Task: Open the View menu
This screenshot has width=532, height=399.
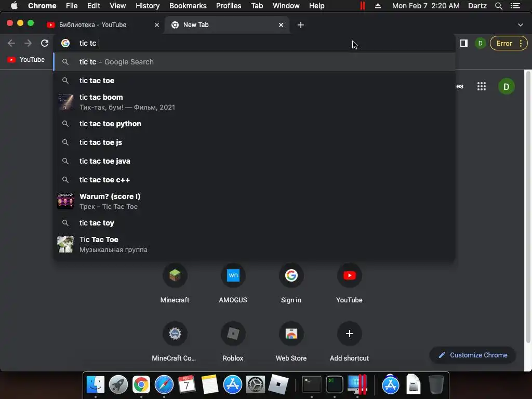Action: 118,6
